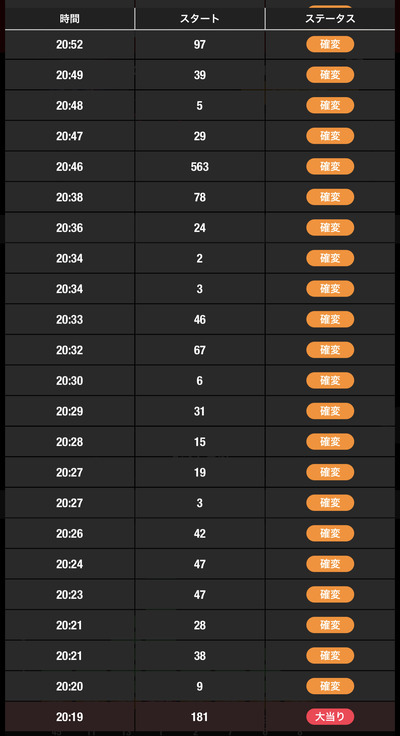Viewport: 400px width, 736px height.
Task: Select start value 67 in the 20:32 row
Action: click(200, 350)
